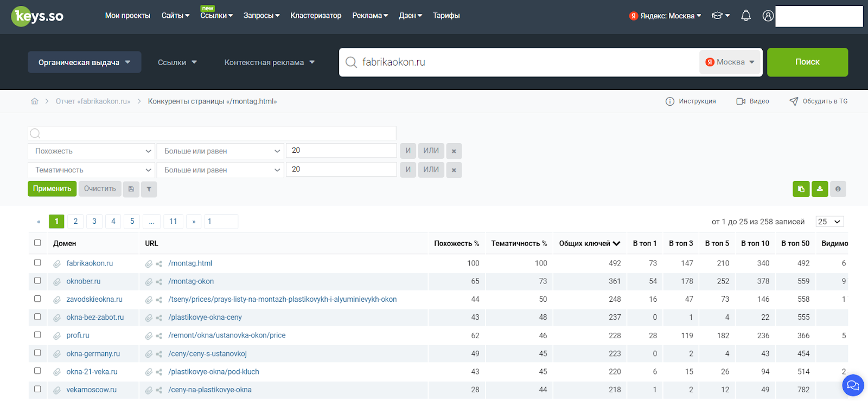
Task: Click paperclip icon for /plastikovye-okna-ceny URL
Action: [x=149, y=318]
